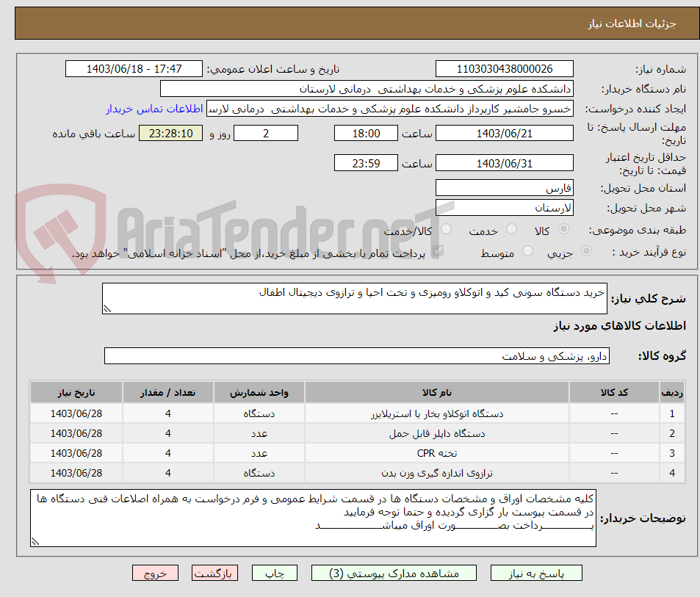Select the متوسط purchase type radio
Viewport: 700px width, 597px height.
point(527,251)
